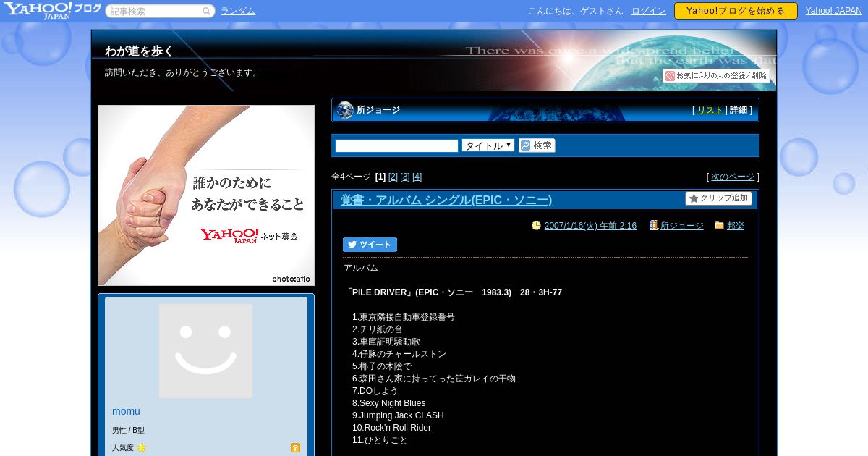Click the orange question mark help icon

coord(295,448)
